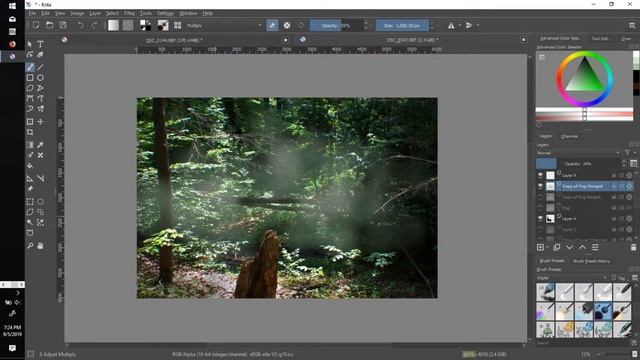Select the Polygon tool
The height and width of the screenshot is (360, 640).
30,88
